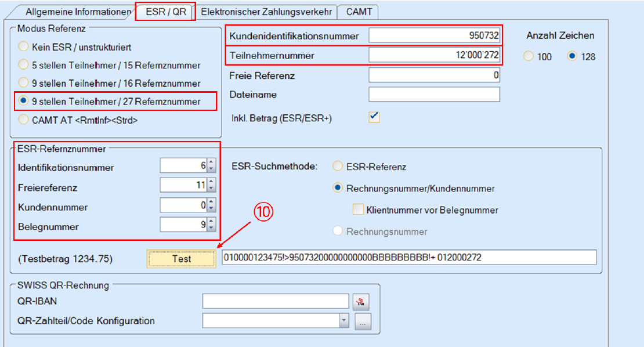
Task: Focus the Freie Referenz field
Action: [434, 75]
